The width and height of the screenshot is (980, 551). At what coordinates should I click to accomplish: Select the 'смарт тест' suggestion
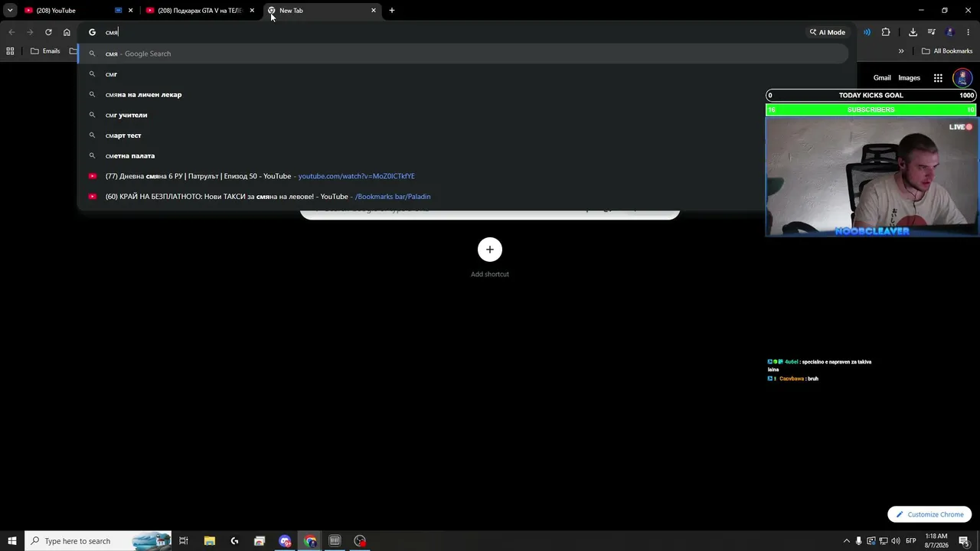[x=464, y=135]
